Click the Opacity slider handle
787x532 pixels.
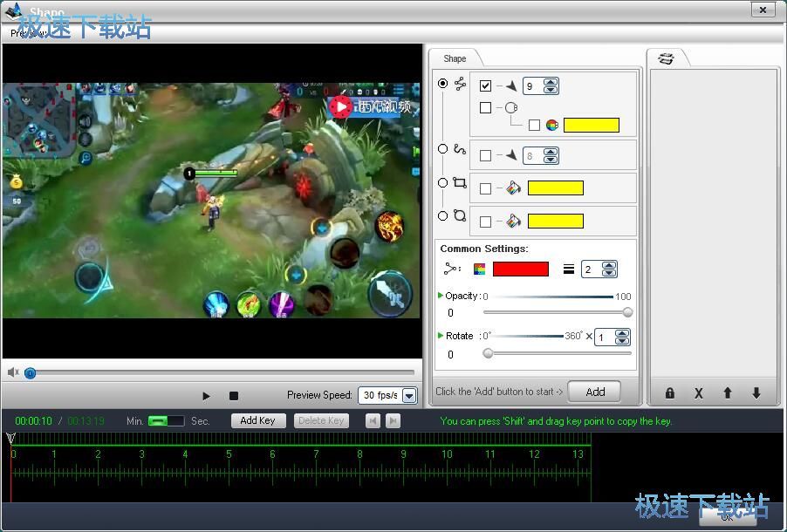[627, 312]
